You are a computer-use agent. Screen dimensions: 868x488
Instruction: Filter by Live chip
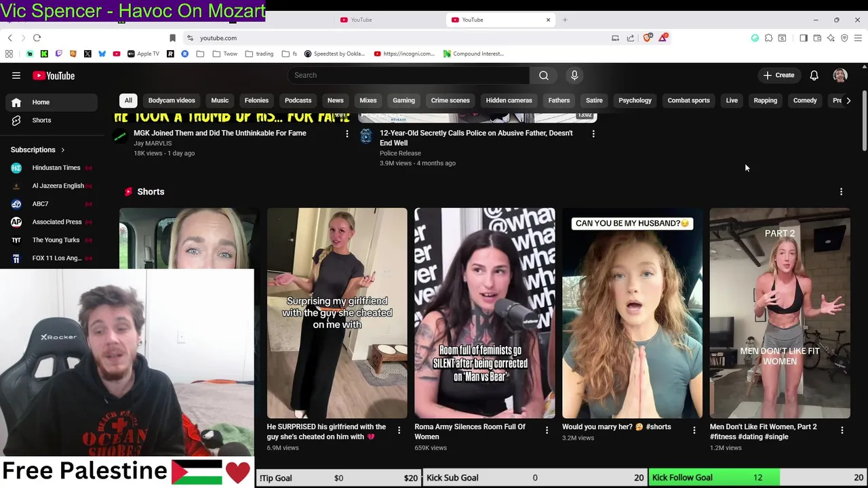coord(732,100)
